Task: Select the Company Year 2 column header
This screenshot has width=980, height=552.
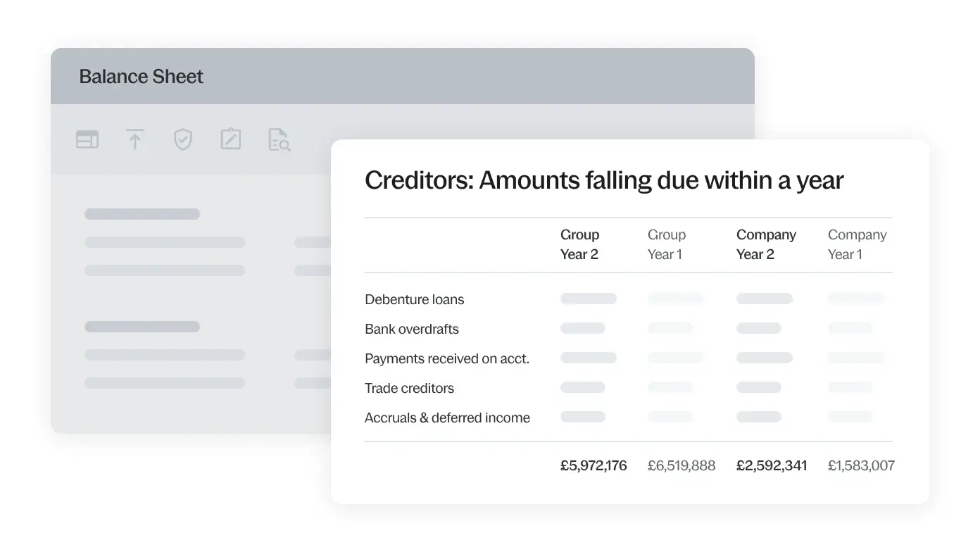Action: click(x=766, y=244)
